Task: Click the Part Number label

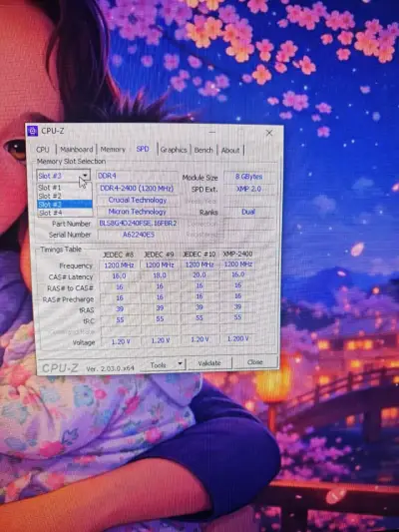Action: 71,224
